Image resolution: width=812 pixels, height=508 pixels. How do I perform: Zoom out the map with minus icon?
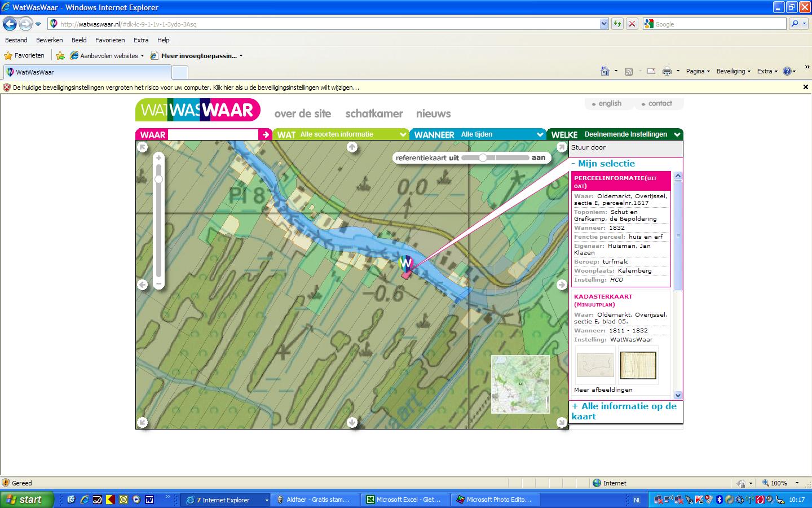159,283
